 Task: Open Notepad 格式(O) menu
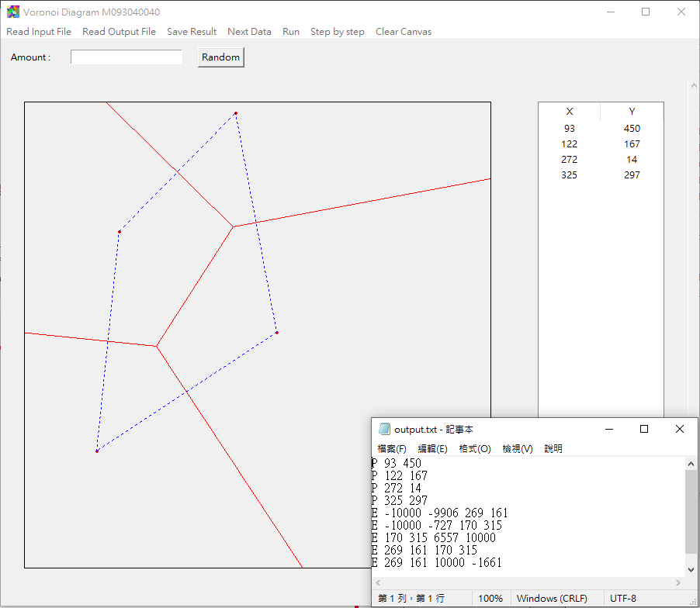coord(475,449)
